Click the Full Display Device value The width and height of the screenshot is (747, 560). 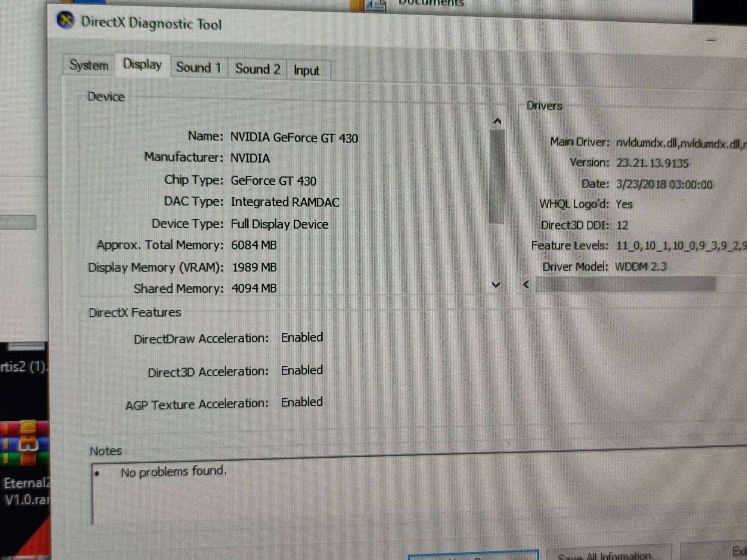coord(279,224)
